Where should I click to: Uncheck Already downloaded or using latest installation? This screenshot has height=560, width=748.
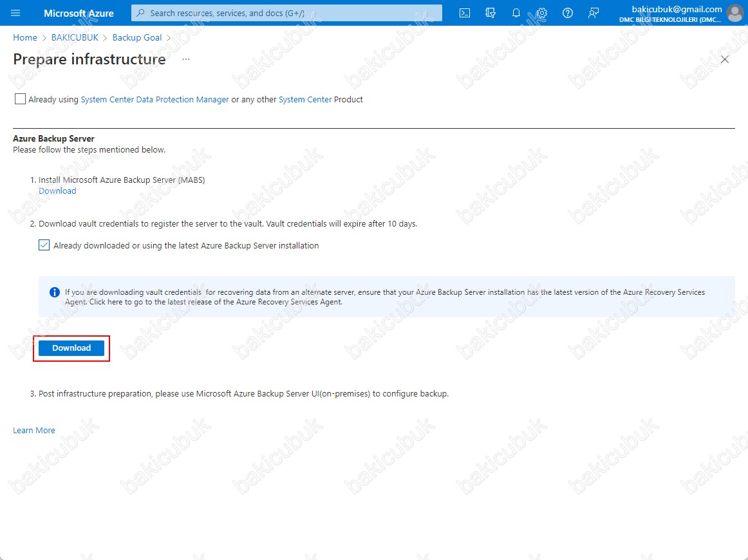[x=44, y=245]
